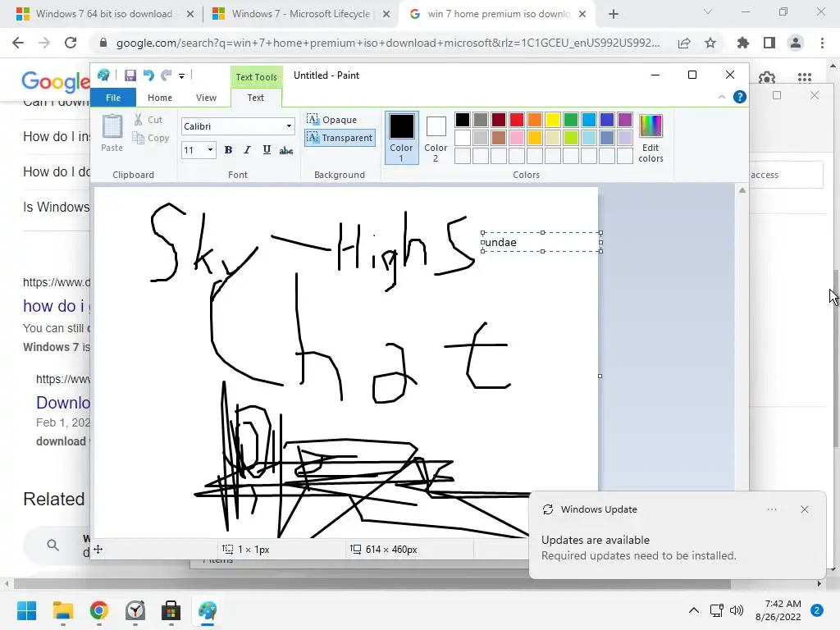
Task: Open Chrome's tab search dropdown
Action: point(708,11)
